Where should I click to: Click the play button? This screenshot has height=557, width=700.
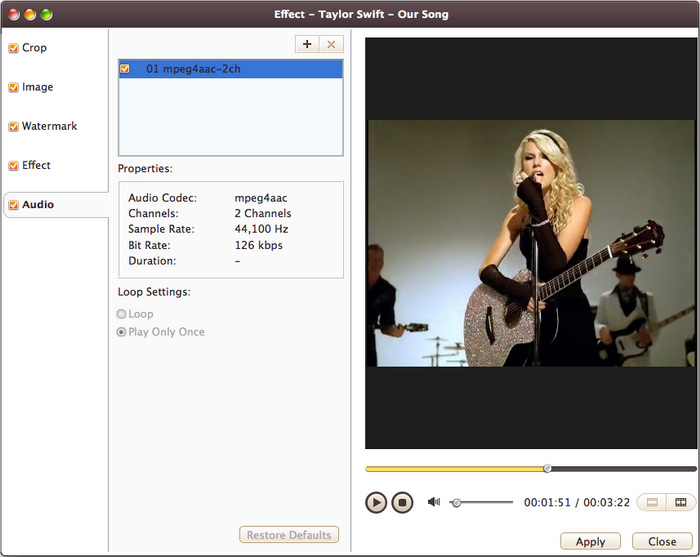[376, 502]
